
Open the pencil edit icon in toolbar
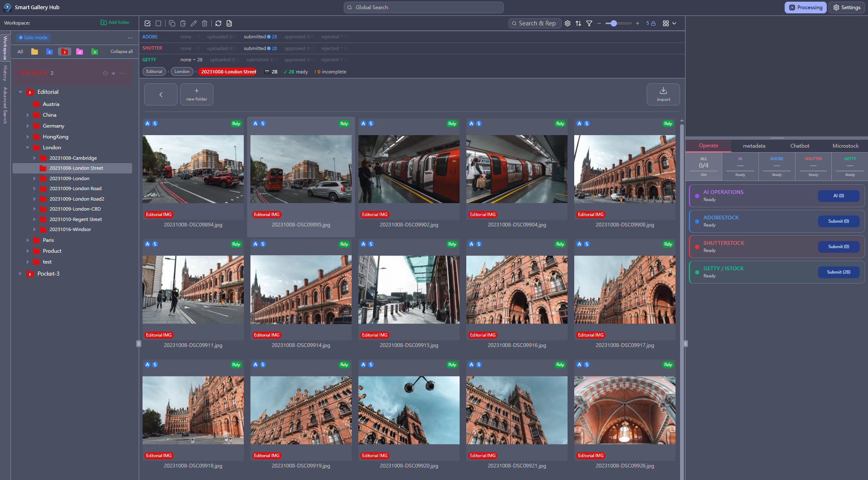pos(194,23)
